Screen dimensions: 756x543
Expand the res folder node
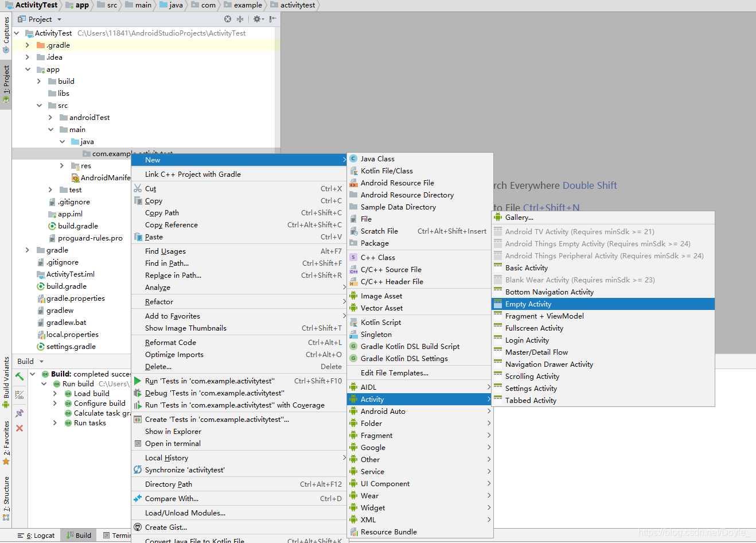click(61, 165)
